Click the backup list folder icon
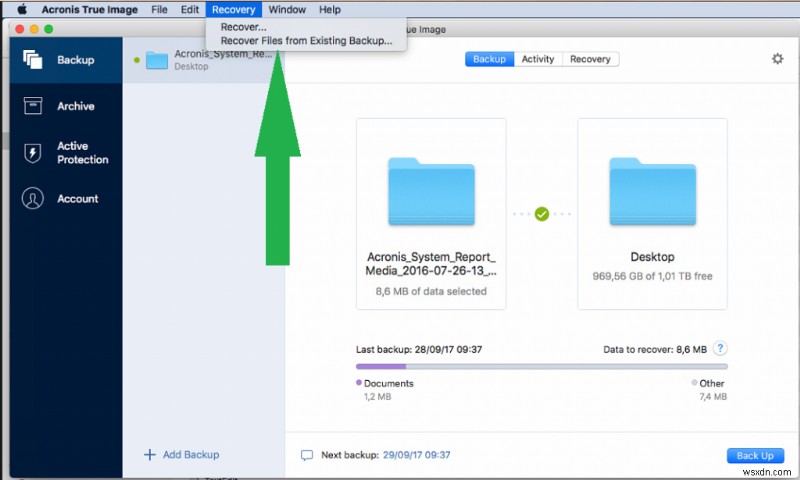Viewport: 800px width, 480px height. [x=157, y=60]
